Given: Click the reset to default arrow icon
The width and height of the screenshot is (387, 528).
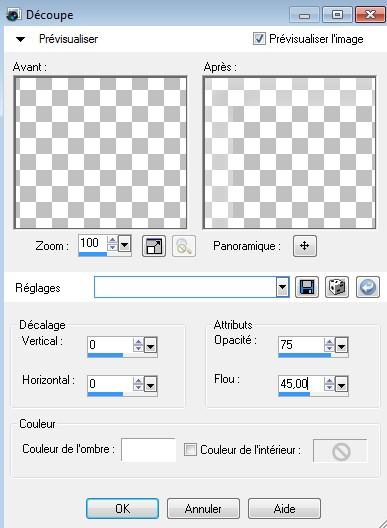Looking at the screenshot, I should click(367, 287).
